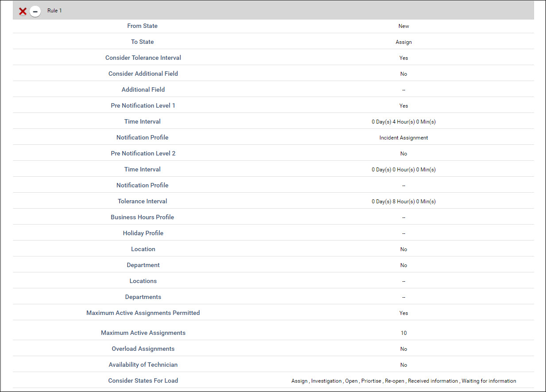This screenshot has width=546, height=392.
Task: Click the 'Assign' To State value
Action: [403, 42]
